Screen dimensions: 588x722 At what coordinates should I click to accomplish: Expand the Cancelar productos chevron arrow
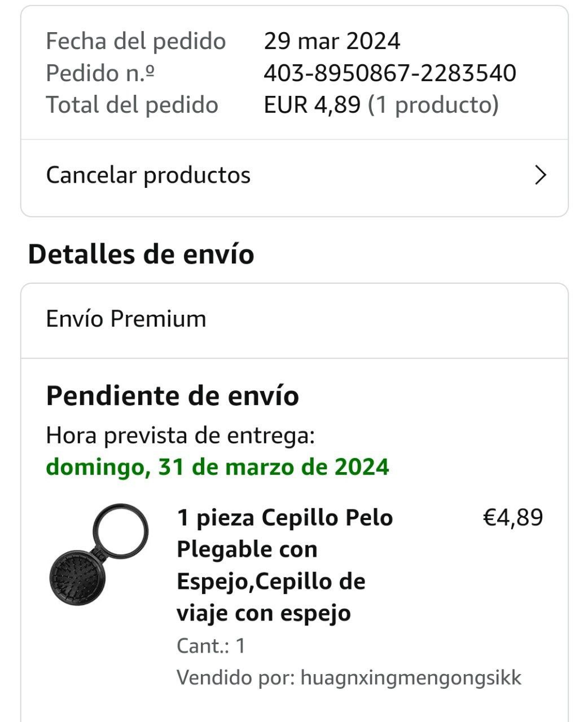[x=540, y=175]
